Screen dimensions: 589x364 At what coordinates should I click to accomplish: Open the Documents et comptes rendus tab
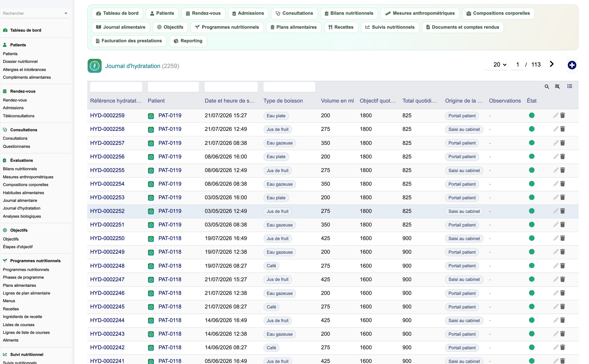pyautogui.click(x=462, y=27)
